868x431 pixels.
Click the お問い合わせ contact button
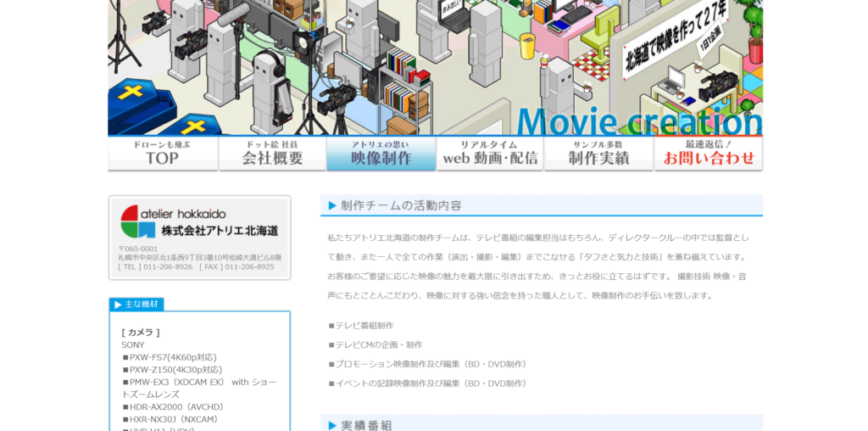point(708,154)
